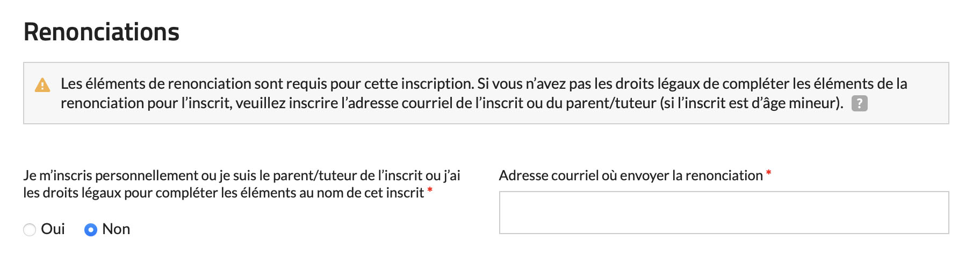The height and width of the screenshot is (268, 980).
Task: Choose the "Non" radio button
Action: 91,230
